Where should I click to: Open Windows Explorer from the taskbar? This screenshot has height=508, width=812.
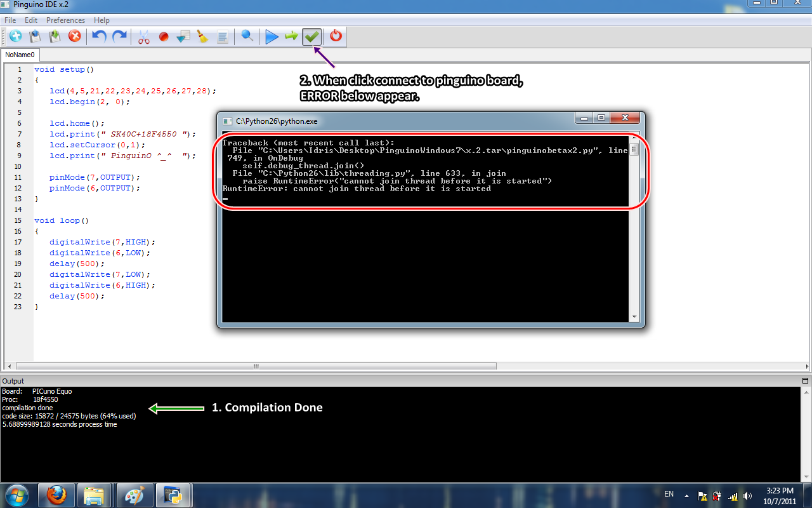pos(95,495)
